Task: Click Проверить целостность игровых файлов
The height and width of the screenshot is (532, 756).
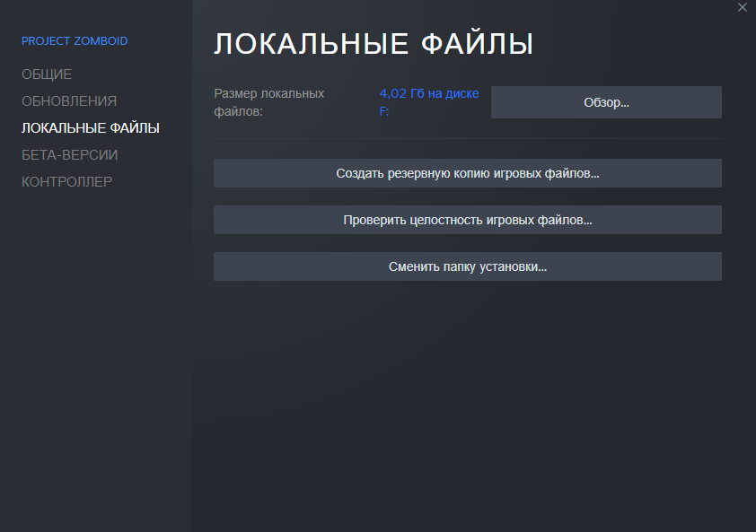Action: pyautogui.click(x=468, y=220)
